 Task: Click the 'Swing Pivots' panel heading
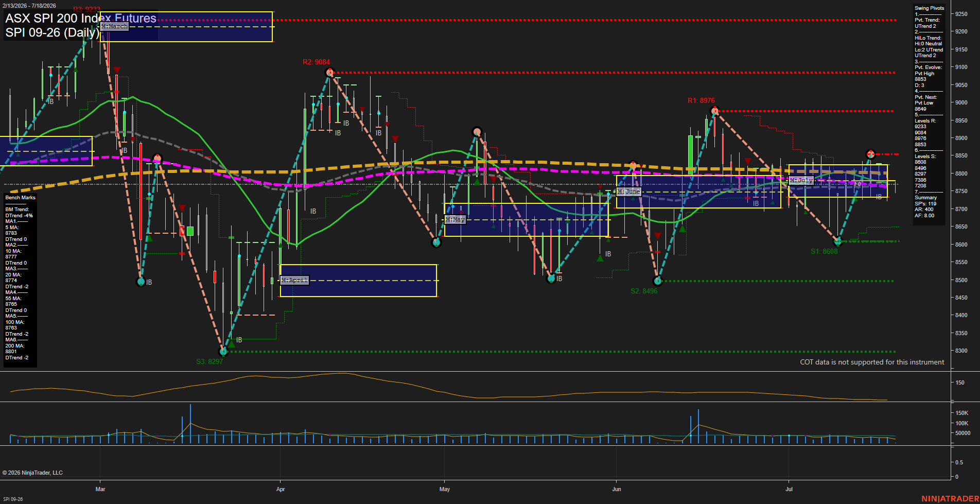pyautogui.click(x=929, y=8)
